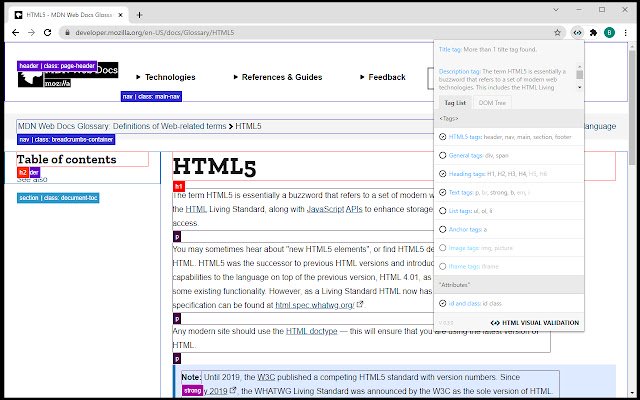
Task: Open the Chrome Extensions puzzle icon
Action: pos(593,33)
